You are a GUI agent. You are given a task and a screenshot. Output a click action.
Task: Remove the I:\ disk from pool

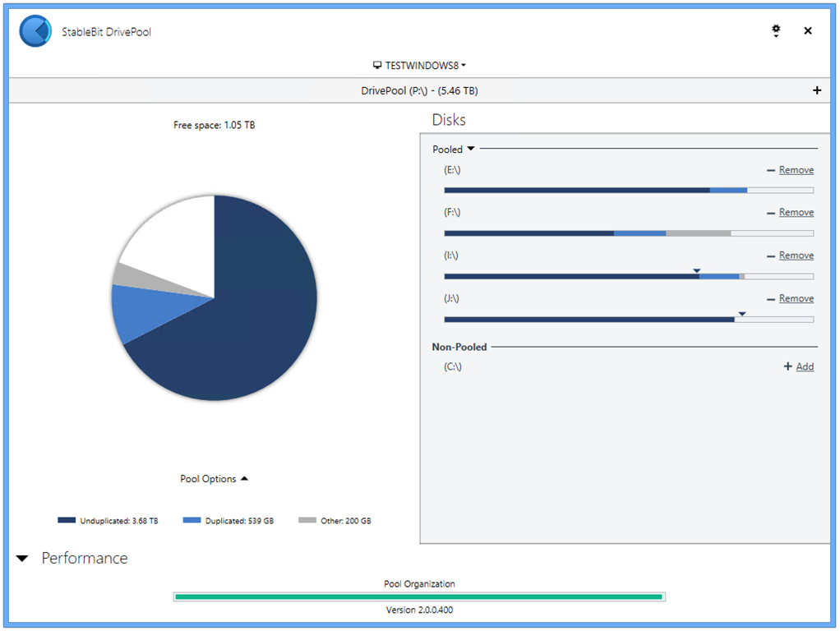pyautogui.click(x=796, y=256)
